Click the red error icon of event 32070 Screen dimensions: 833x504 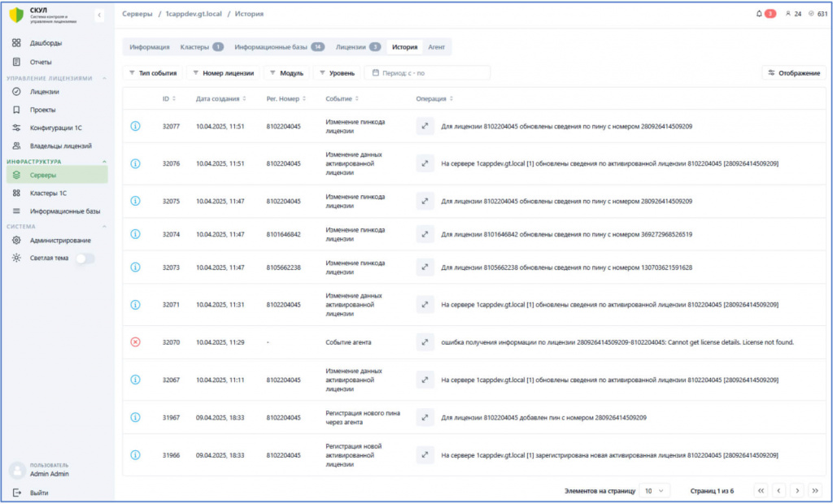coord(136,342)
